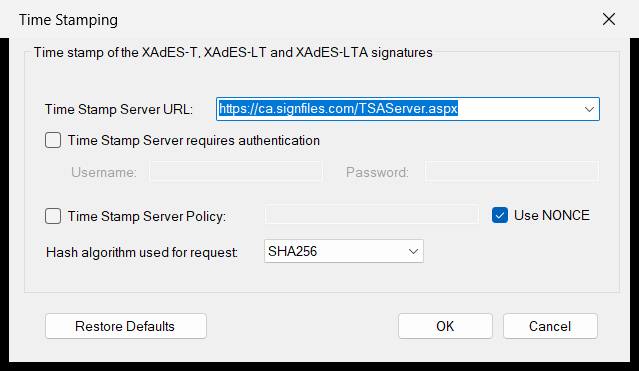The height and width of the screenshot is (371, 639).
Task: Click the Time Stamp Server URL label
Action: 119,109
